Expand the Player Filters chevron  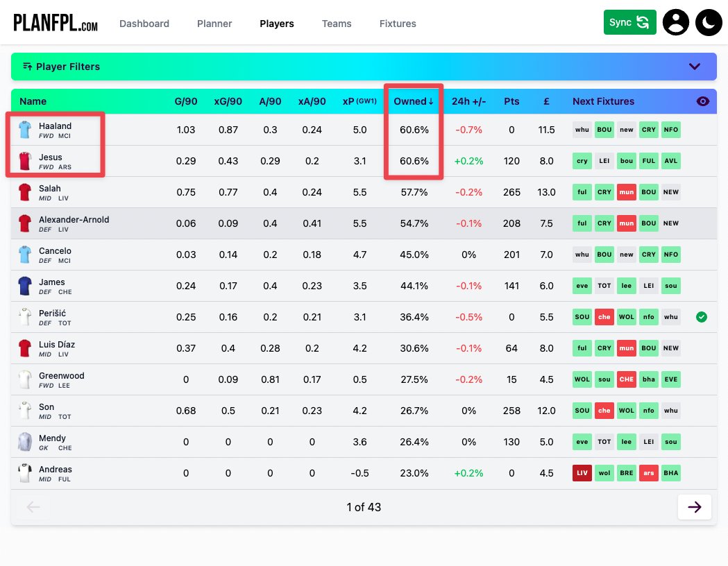[x=694, y=67]
